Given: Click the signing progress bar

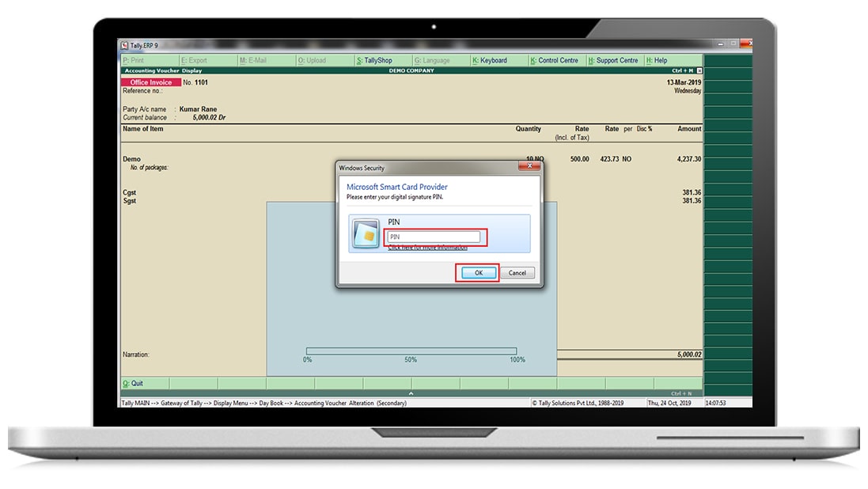Looking at the screenshot, I should [411, 351].
